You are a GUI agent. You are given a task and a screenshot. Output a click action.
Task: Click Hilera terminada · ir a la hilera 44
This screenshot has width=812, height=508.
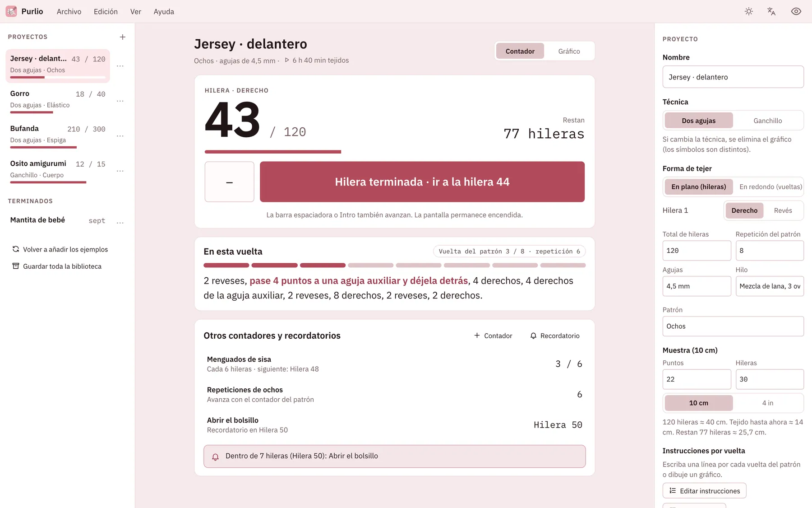pos(422,182)
